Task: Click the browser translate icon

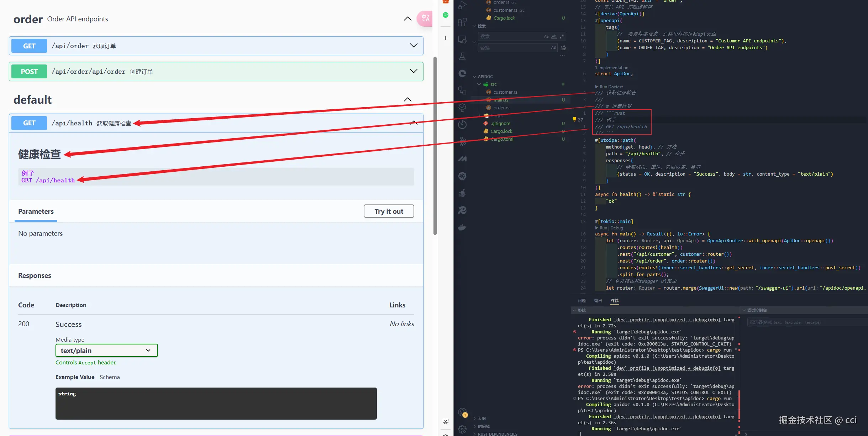Action: pyautogui.click(x=425, y=19)
